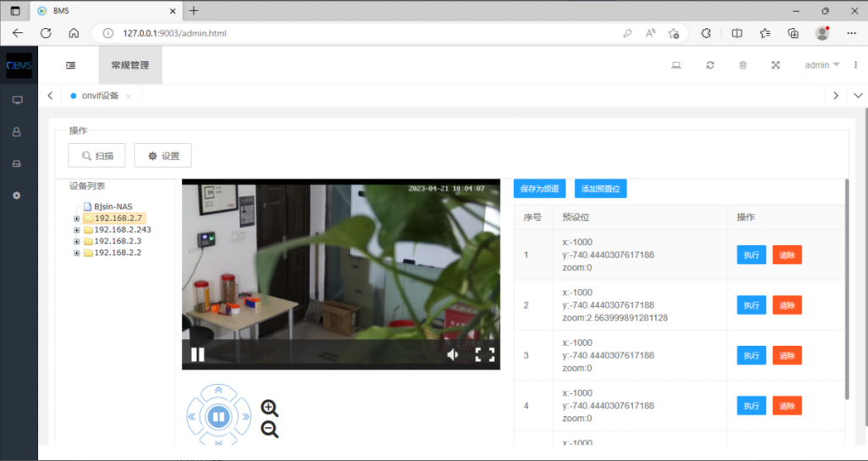868x461 pixels.
Task: Click the preset table vertical scrollbar
Action: point(847,289)
